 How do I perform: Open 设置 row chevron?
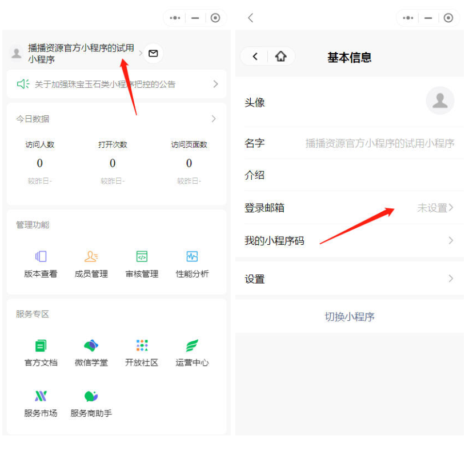[x=451, y=279]
